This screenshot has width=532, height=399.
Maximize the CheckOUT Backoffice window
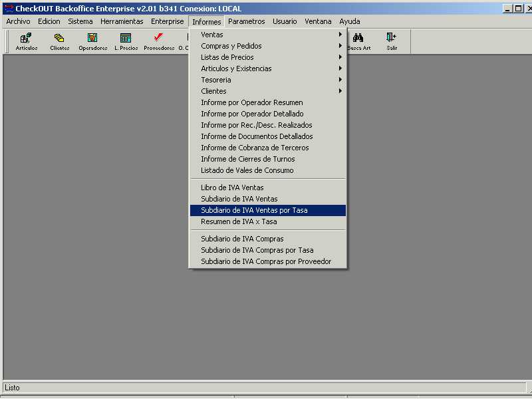coord(518,9)
